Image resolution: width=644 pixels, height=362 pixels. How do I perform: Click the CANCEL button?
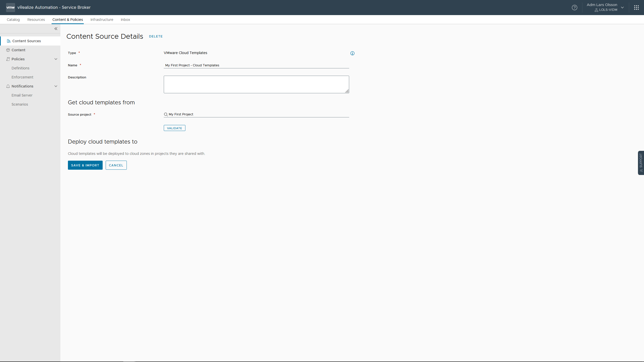tap(116, 165)
